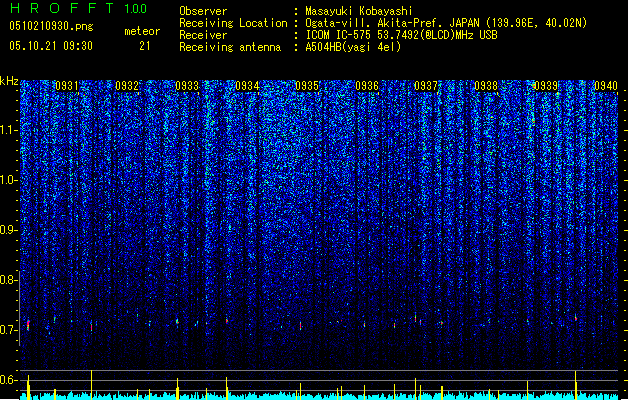Click the meteor count label

[142, 31]
